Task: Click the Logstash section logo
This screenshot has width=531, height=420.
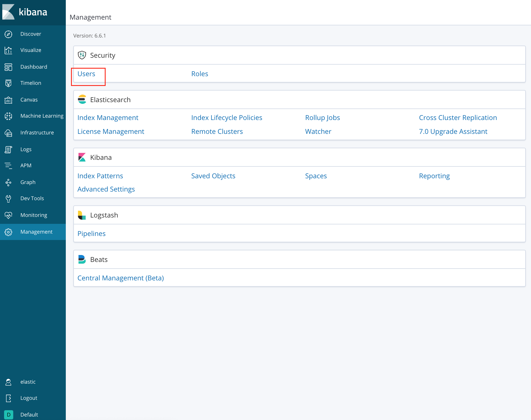Action: [x=82, y=215]
